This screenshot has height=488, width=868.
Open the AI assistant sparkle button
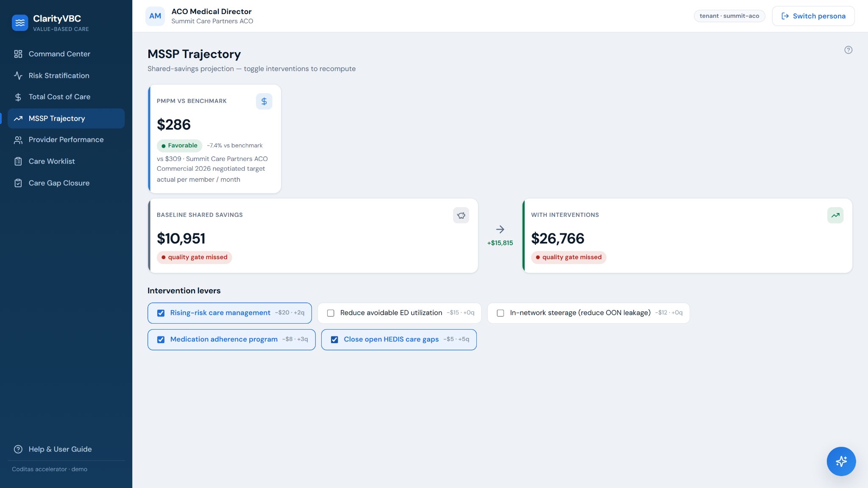(841, 461)
